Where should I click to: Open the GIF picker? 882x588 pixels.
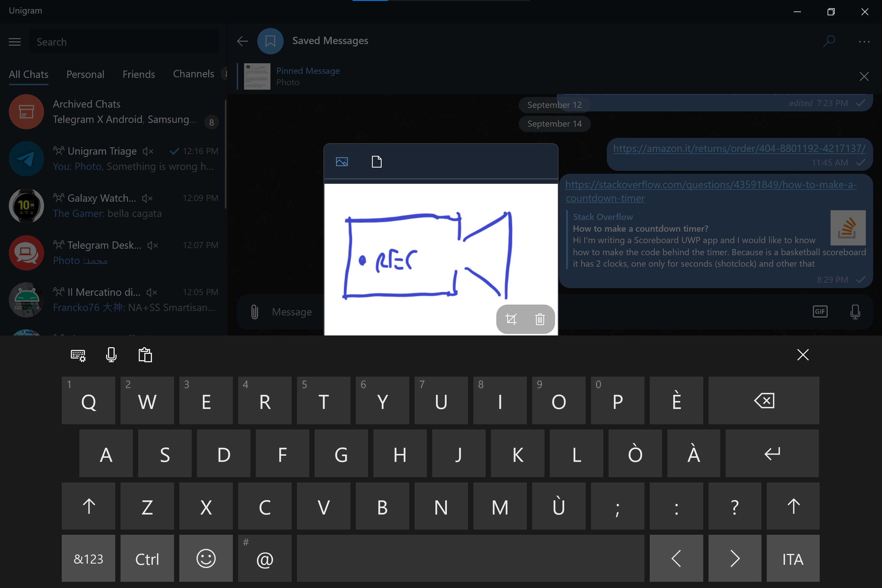click(x=820, y=312)
